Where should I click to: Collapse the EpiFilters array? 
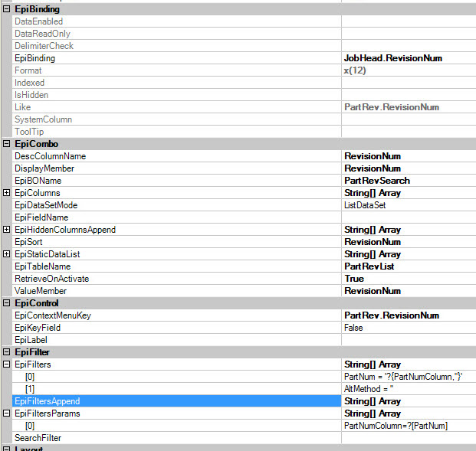(6, 364)
